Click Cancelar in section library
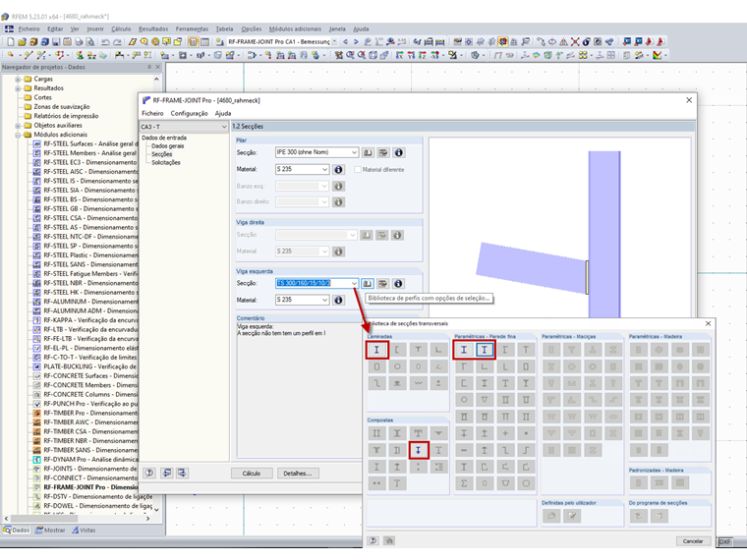This screenshot has height=560, width=747. pyautogui.click(x=693, y=541)
